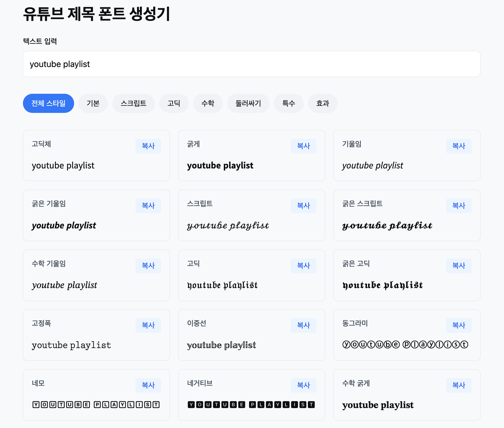
Task: Click the 수학 굵게 bold serif preview
Action: tap(378, 405)
